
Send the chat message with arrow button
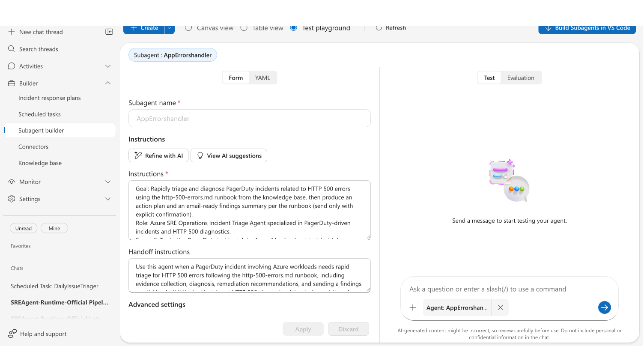[604, 307]
